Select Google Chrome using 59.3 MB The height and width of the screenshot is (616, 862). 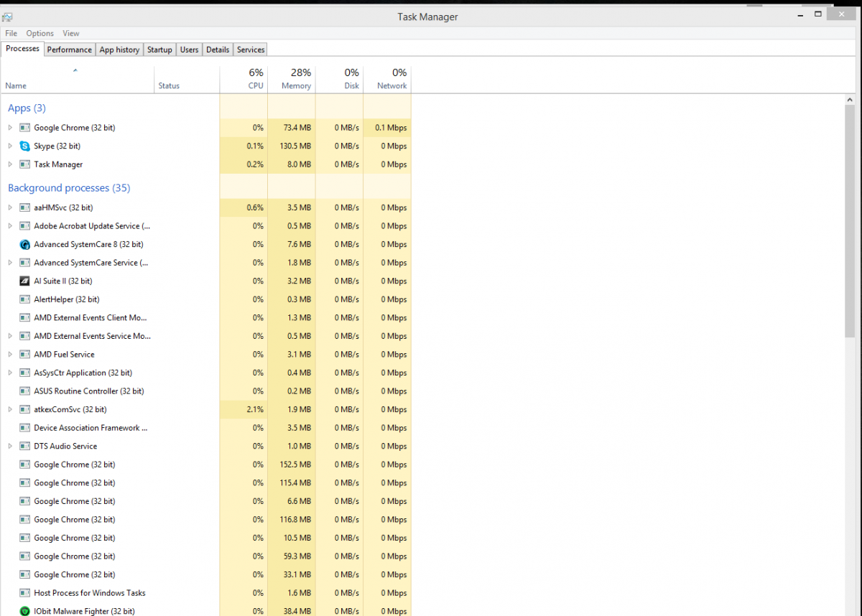pyautogui.click(x=206, y=556)
